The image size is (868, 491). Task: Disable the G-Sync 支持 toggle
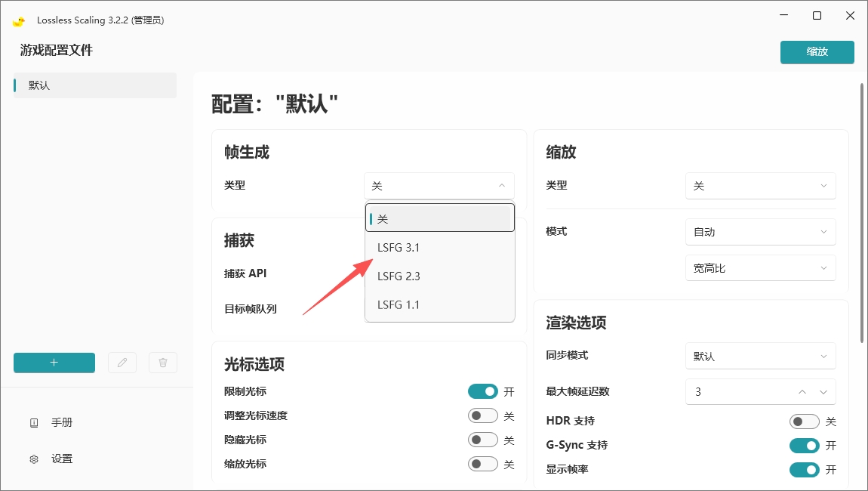805,446
